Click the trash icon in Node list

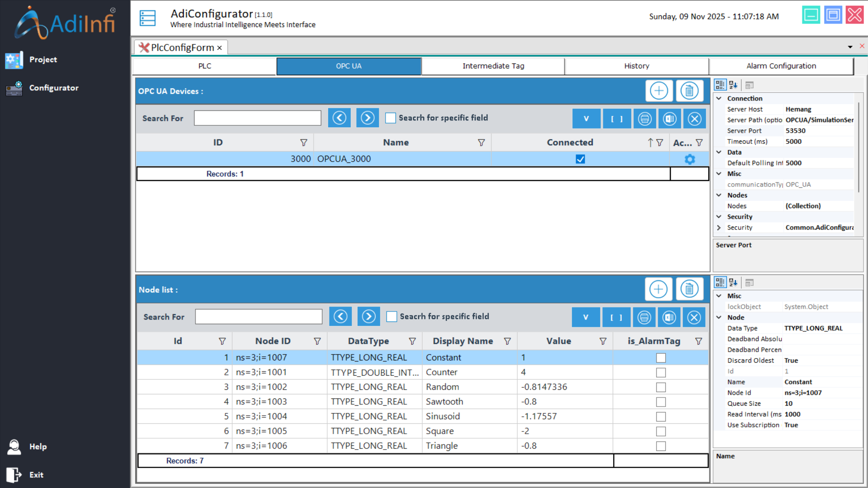pyautogui.click(x=689, y=289)
